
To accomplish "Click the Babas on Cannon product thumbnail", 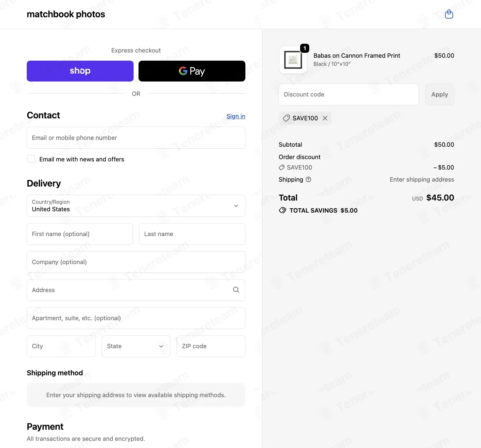I will point(293,60).
